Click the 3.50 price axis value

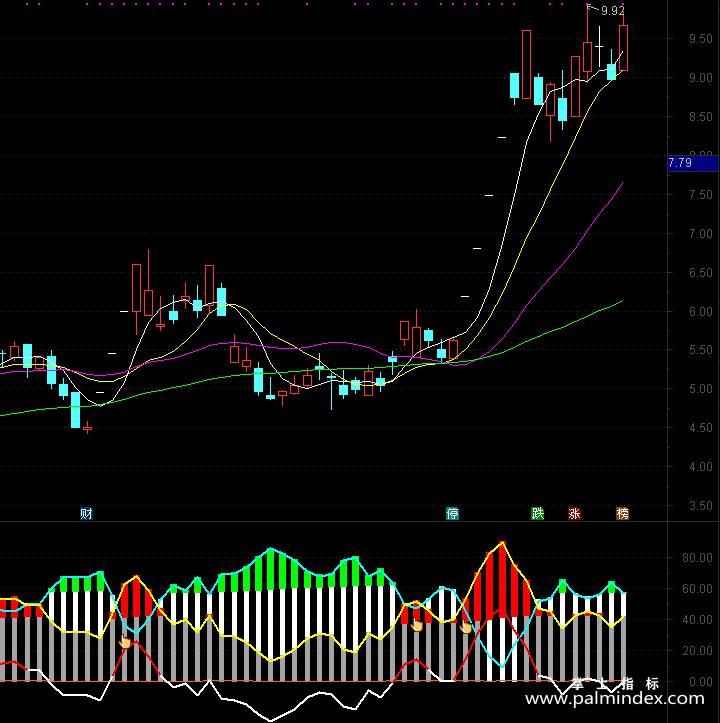(x=701, y=506)
